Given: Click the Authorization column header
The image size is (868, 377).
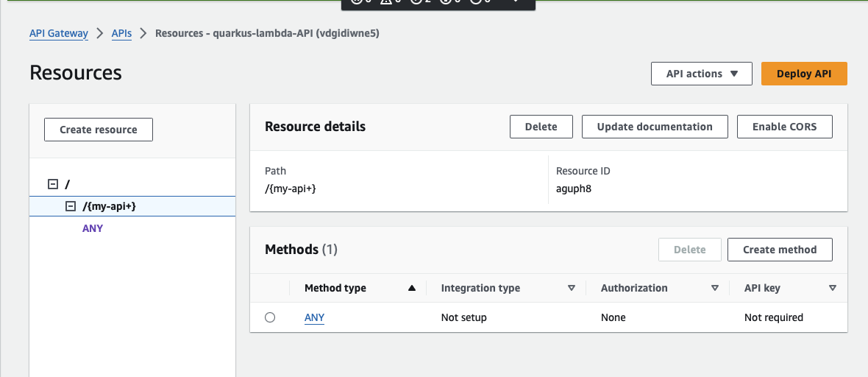Looking at the screenshot, I should click(634, 289).
